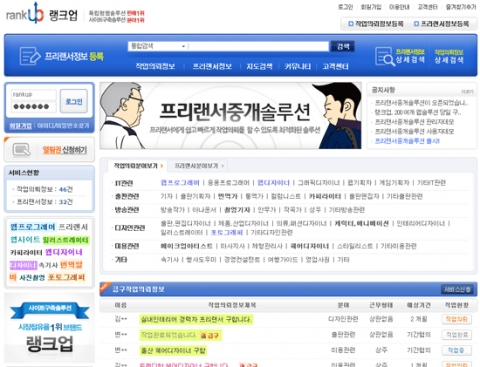This screenshot has width=480, height=367.
Task: Open the 로그인 link in top menu
Action: (345, 7)
